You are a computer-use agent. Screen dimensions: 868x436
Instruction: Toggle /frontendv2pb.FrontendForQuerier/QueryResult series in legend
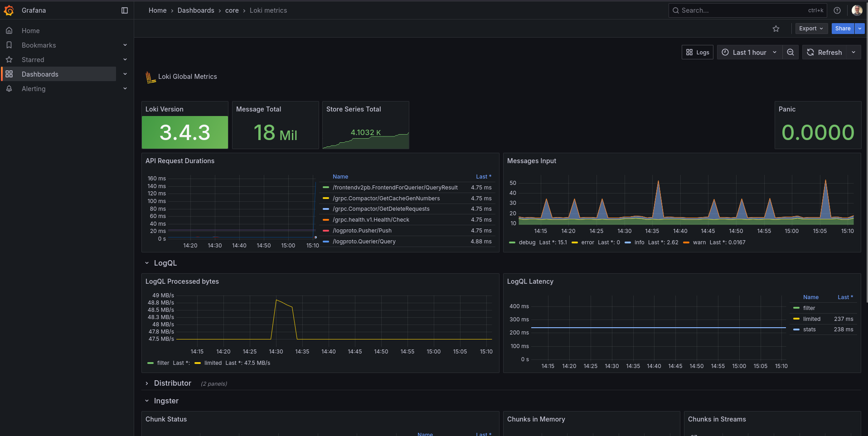pos(395,188)
